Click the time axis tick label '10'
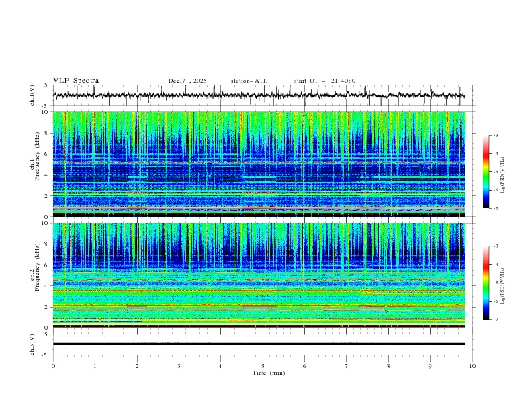The width and height of the screenshot is (532, 411). point(472,366)
